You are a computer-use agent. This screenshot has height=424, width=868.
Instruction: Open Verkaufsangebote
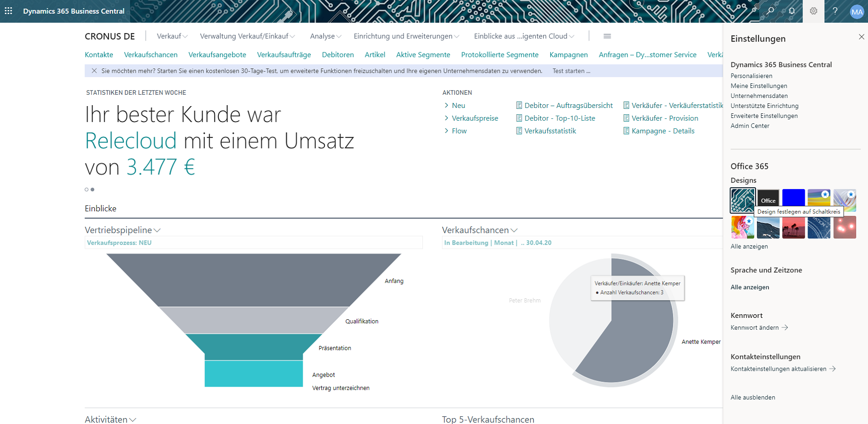click(217, 55)
